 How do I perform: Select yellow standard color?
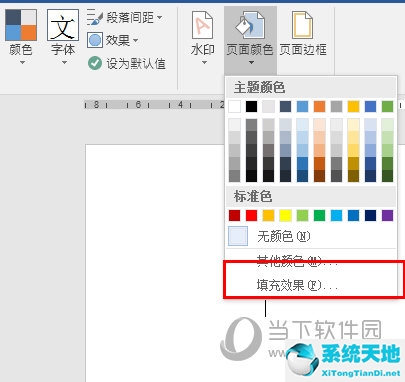click(285, 215)
